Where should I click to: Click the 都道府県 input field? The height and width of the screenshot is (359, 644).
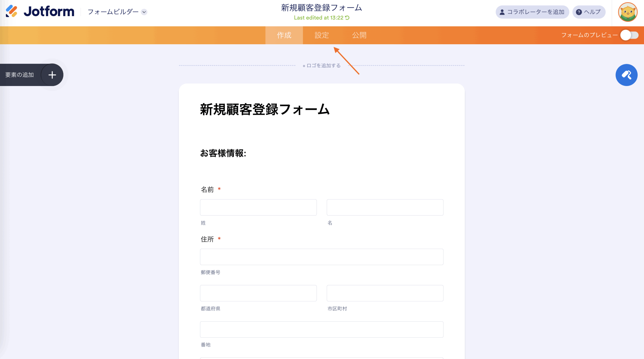(258, 293)
